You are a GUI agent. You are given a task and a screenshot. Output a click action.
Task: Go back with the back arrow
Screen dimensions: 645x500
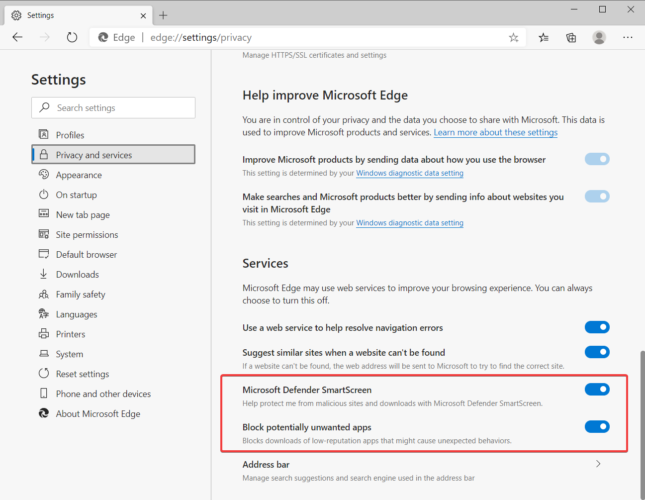(17, 37)
